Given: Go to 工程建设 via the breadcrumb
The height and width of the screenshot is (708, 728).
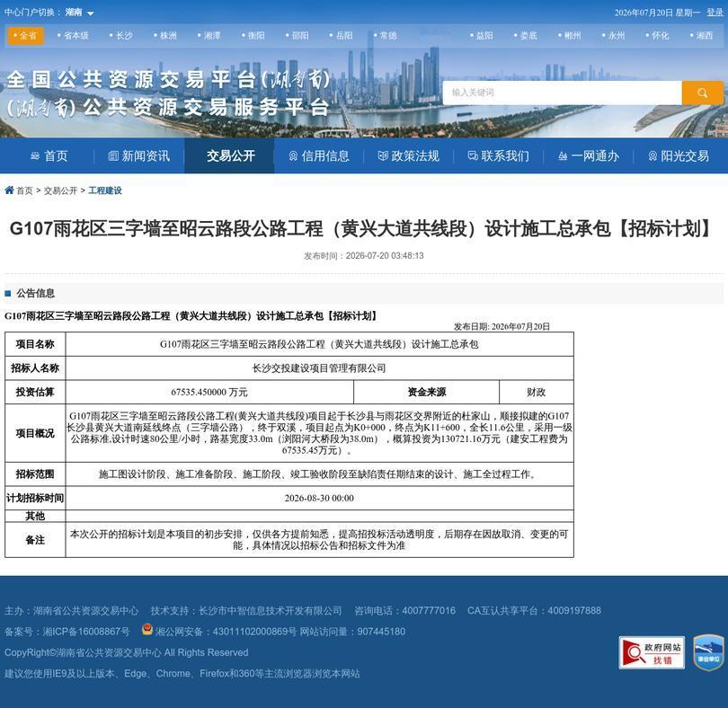Looking at the screenshot, I should [105, 190].
